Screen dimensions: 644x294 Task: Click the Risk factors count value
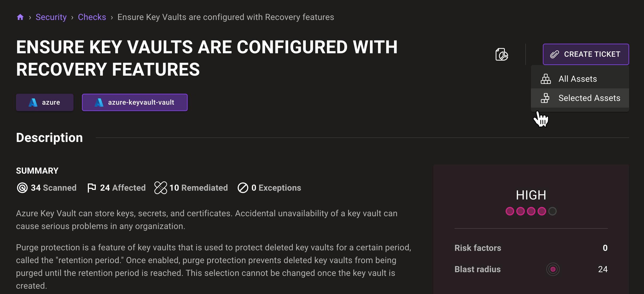605,248
